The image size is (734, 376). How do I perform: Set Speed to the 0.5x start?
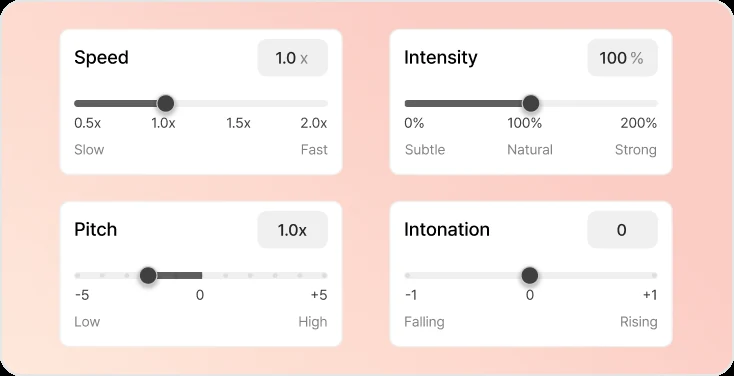(x=77, y=103)
